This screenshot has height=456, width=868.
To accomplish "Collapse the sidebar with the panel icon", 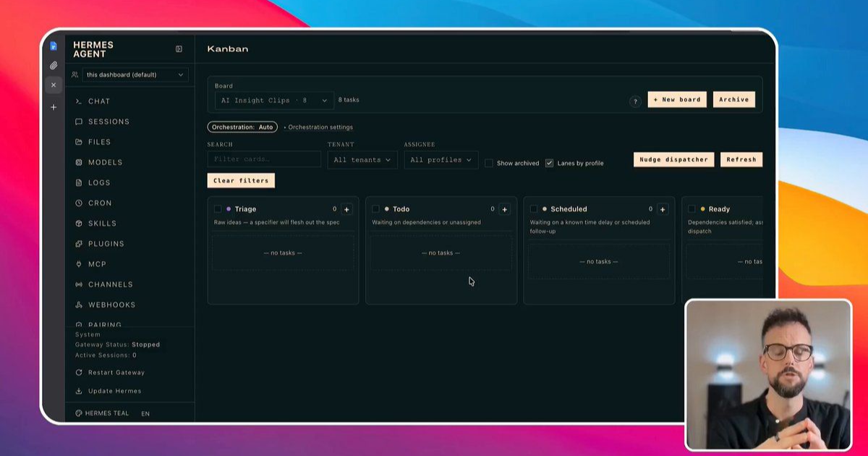I will (179, 49).
